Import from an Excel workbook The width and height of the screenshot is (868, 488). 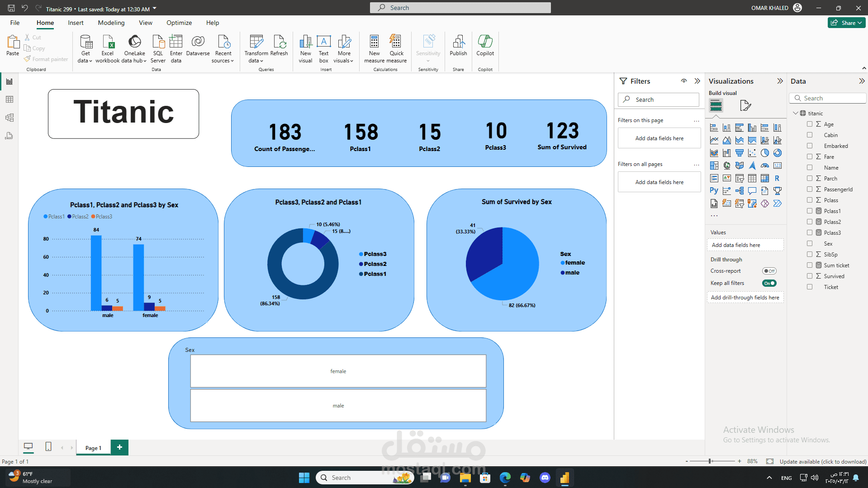(x=108, y=48)
